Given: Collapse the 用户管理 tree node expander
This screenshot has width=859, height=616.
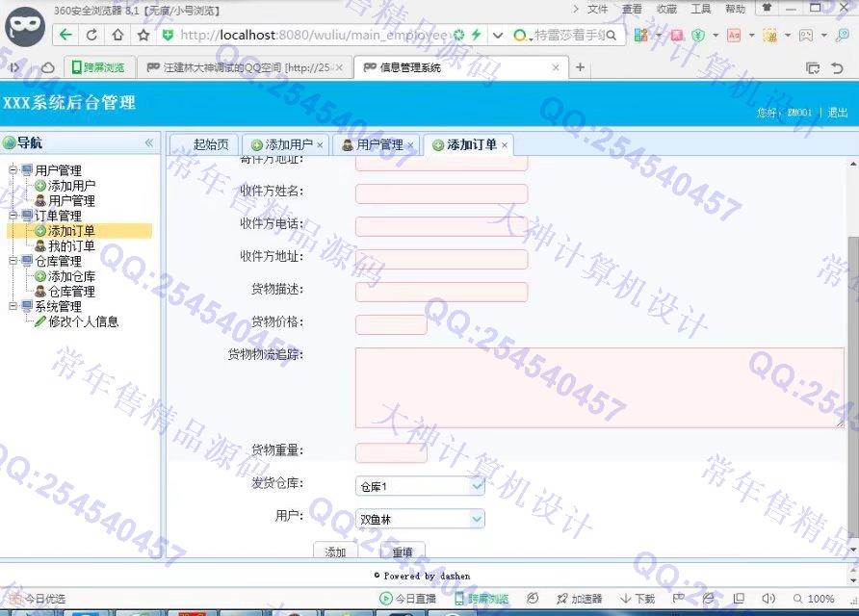Looking at the screenshot, I should click(x=13, y=170).
